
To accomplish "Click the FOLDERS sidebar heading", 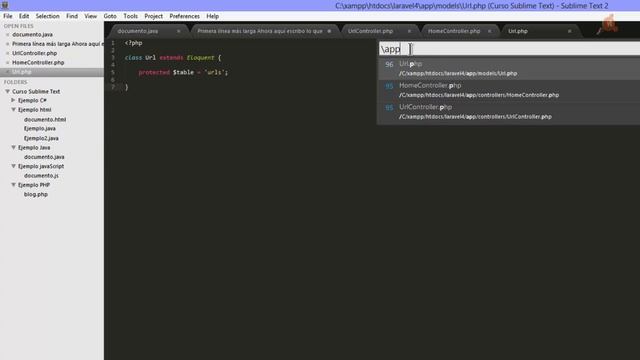I will 16,82.
